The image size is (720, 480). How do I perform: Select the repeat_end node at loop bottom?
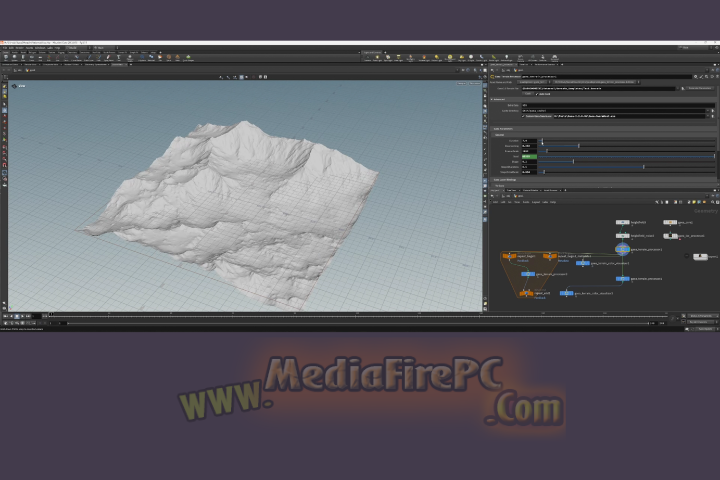[x=526, y=293]
